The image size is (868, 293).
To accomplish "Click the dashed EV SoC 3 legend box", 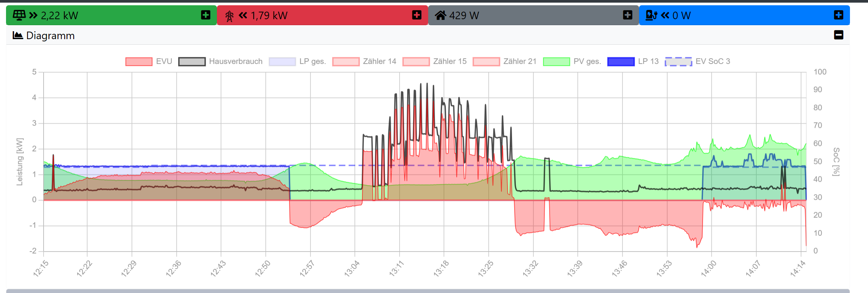I will click(679, 62).
